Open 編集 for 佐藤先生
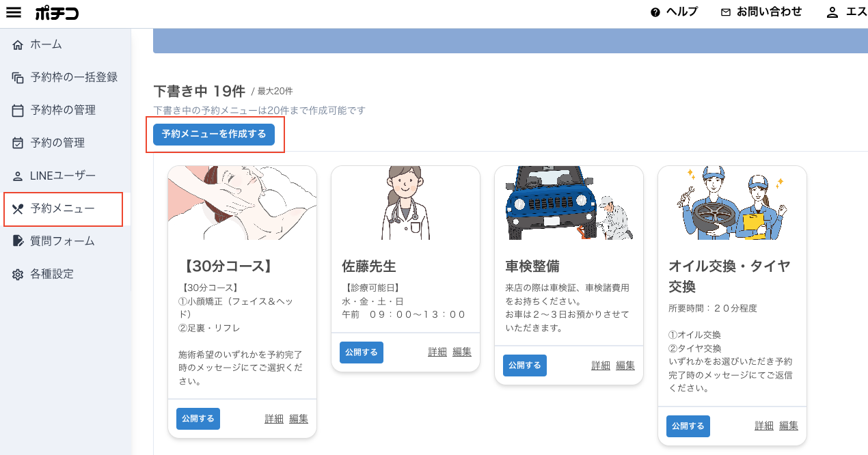868x455 pixels. 462,353
